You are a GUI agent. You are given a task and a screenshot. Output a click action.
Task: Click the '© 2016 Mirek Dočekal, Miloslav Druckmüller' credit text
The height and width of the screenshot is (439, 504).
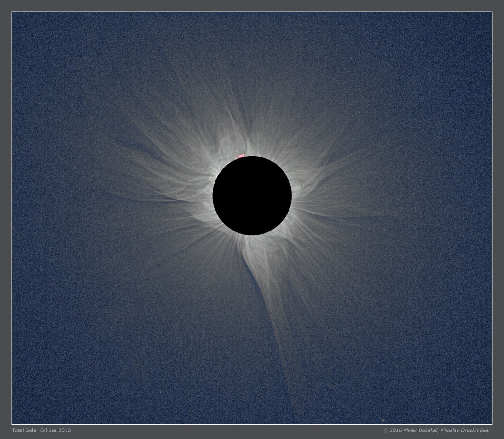pos(437,430)
